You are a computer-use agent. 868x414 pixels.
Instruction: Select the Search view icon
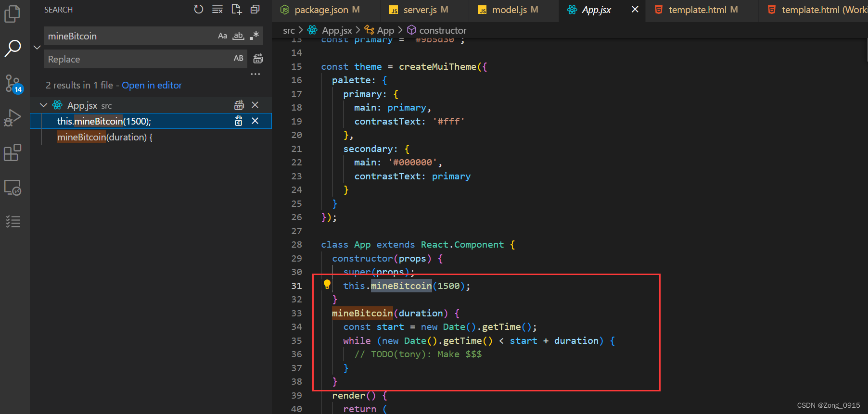pyautogui.click(x=13, y=48)
